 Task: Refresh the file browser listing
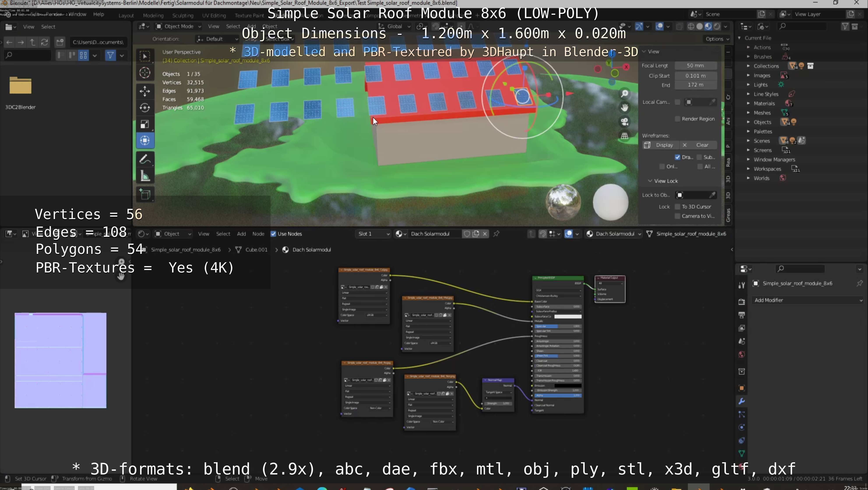pyautogui.click(x=44, y=42)
